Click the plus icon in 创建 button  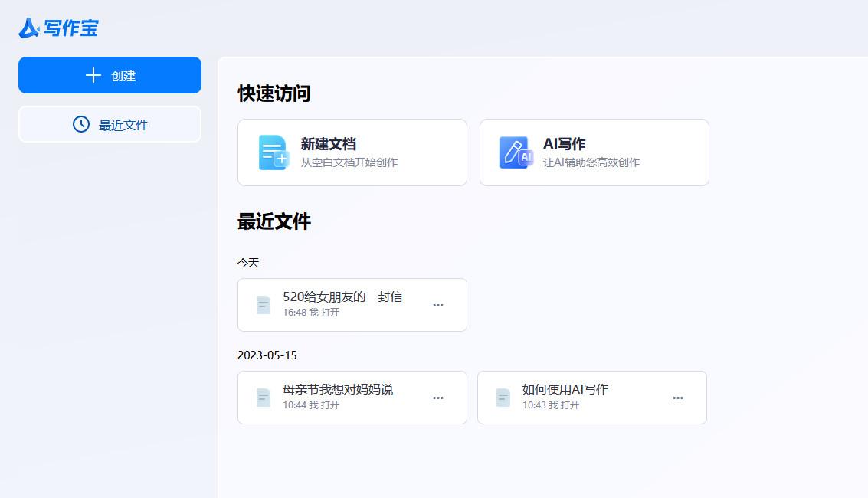(x=93, y=75)
